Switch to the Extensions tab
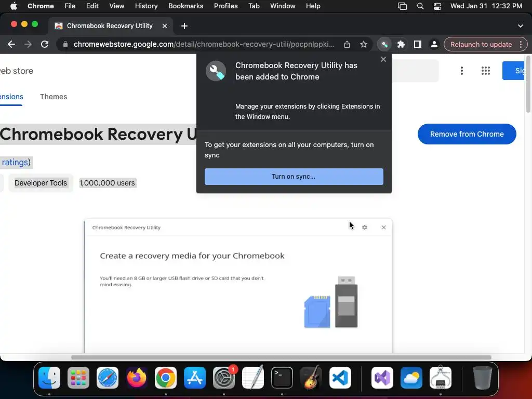This screenshot has height=399, width=532. 11,97
